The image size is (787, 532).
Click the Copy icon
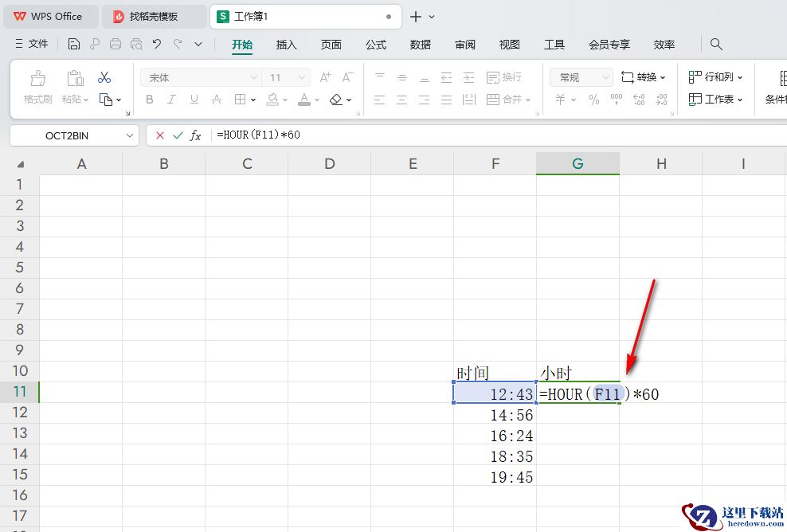(x=106, y=100)
